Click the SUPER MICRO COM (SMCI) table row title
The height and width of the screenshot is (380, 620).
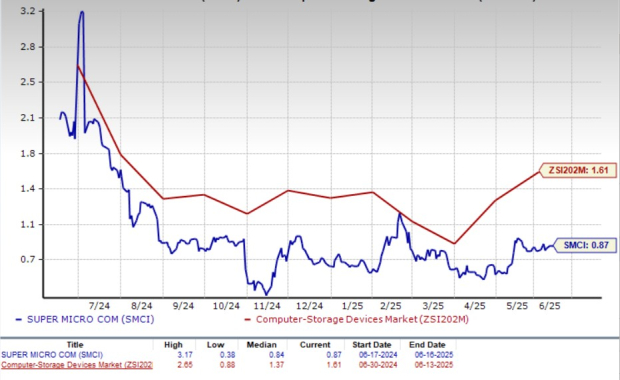click(x=52, y=355)
